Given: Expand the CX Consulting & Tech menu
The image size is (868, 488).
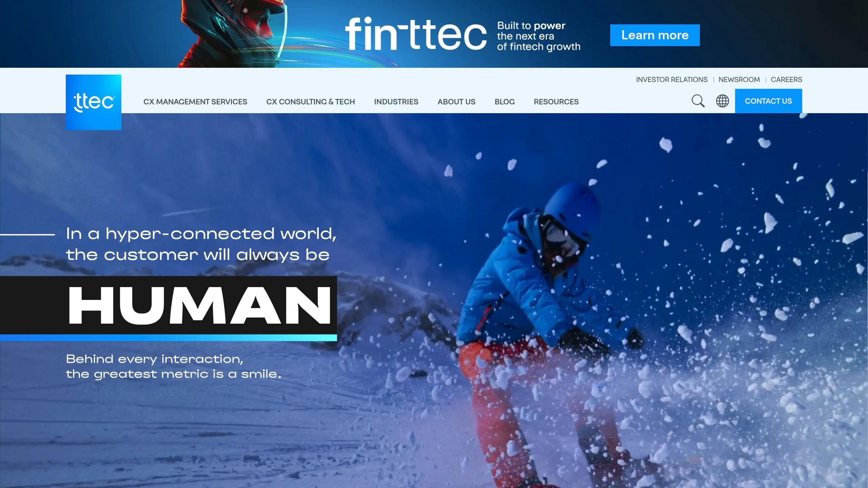Looking at the screenshot, I should coord(310,102).
